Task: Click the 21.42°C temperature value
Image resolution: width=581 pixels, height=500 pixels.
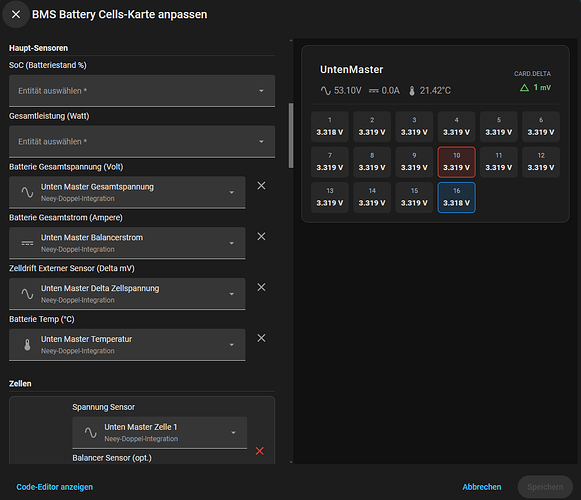Action: point(435,90)
